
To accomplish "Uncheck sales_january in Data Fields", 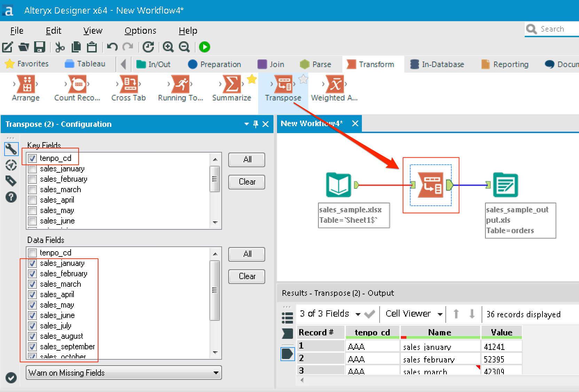I will 32,263.
